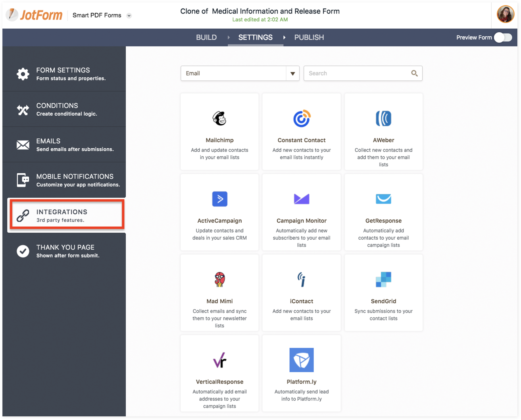Open the Mailchimp integration icon
This screenshot has width=521, height=420.
tap(219, 118)
